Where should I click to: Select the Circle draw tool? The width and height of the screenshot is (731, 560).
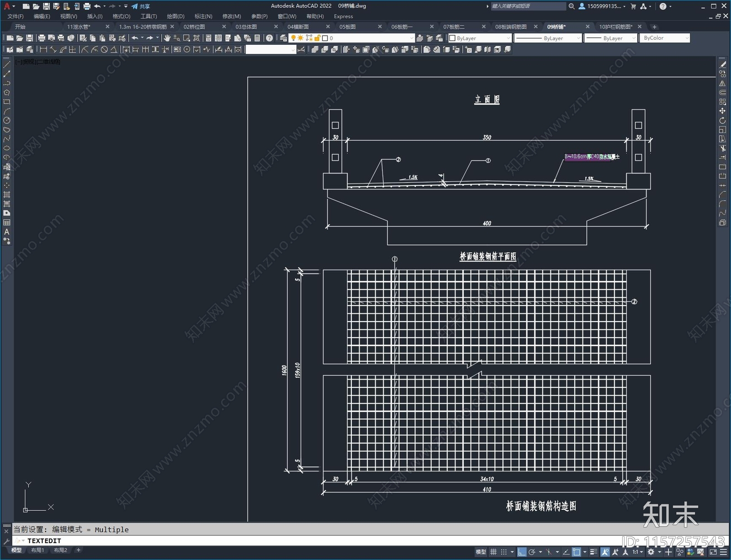(6, 121)
